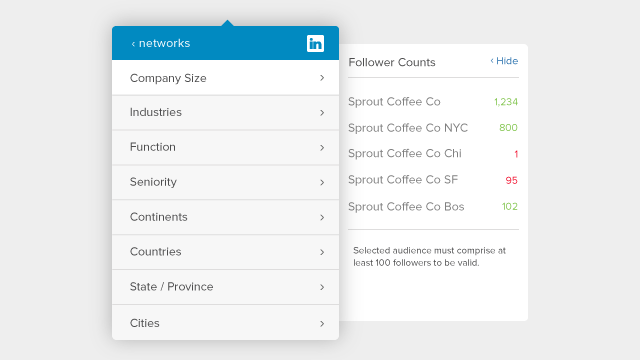The image size is (640, 360).
Task: Click Sprout Coffee Co NYC entry
Action: (x=408, y=128)
